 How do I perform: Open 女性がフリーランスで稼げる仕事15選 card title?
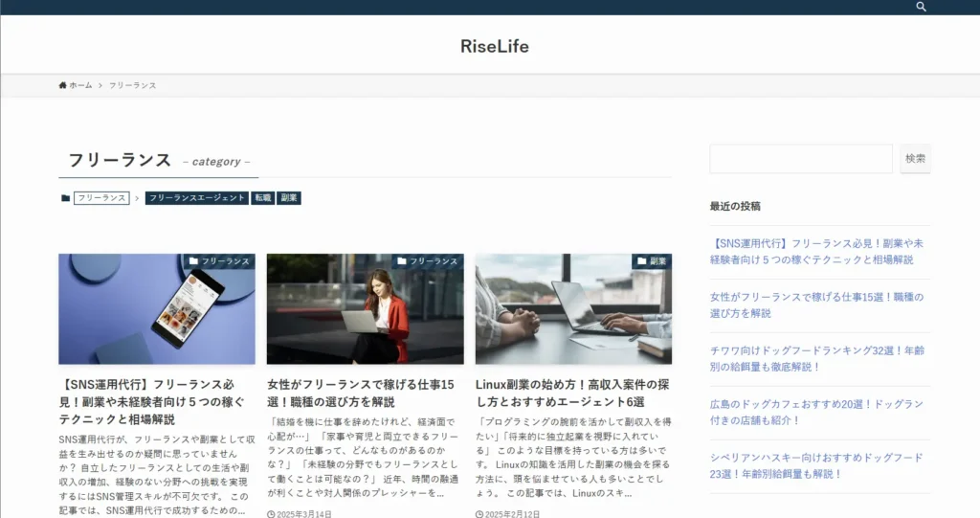tap(361, 393)
